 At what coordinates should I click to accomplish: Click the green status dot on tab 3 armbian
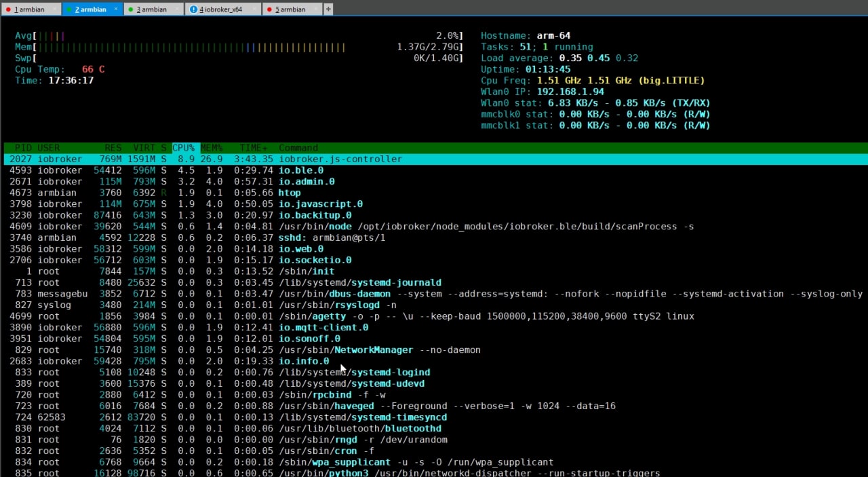tap(130, 9)
